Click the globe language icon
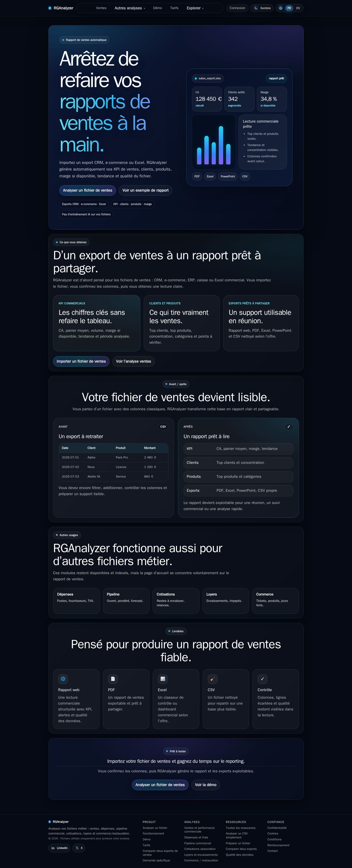352x868 pixels. [x=281, y=8]
